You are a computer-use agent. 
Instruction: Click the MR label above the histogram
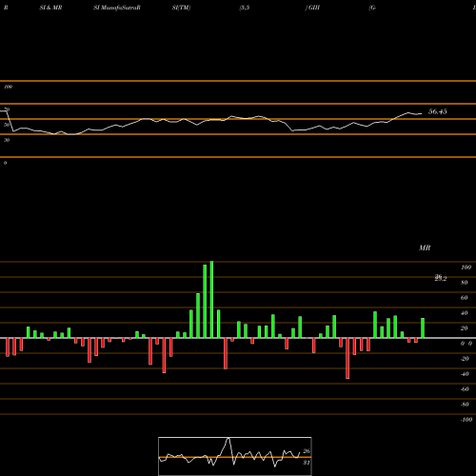(425, 248)
